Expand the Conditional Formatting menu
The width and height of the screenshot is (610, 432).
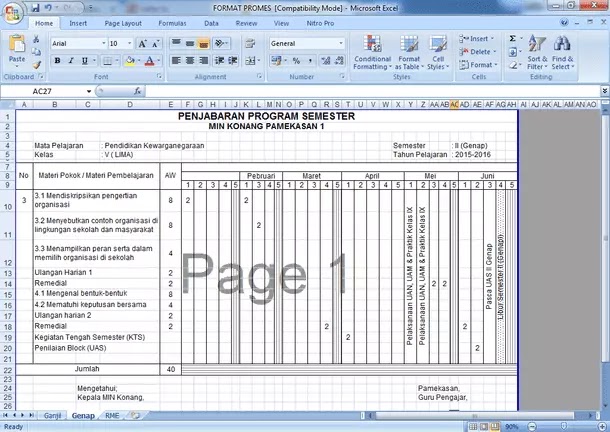[x=372, y=53]
